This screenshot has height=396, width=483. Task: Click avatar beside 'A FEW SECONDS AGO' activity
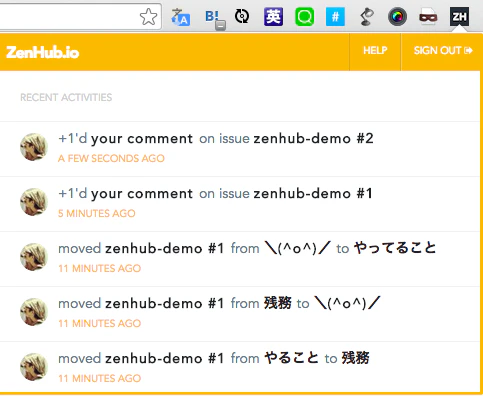pyautogui.click(x=34, y=147)
